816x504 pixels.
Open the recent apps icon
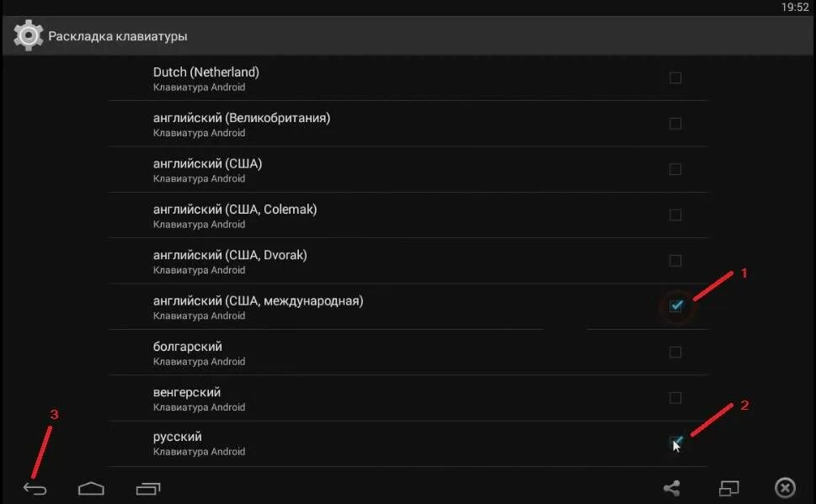coord(148,488)
